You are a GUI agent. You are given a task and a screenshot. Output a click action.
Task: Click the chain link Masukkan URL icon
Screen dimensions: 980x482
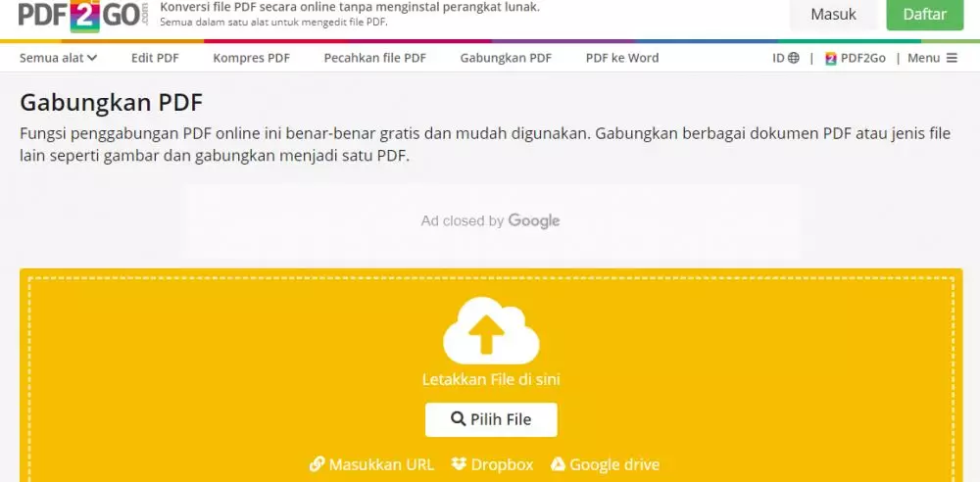pos(317,464)
